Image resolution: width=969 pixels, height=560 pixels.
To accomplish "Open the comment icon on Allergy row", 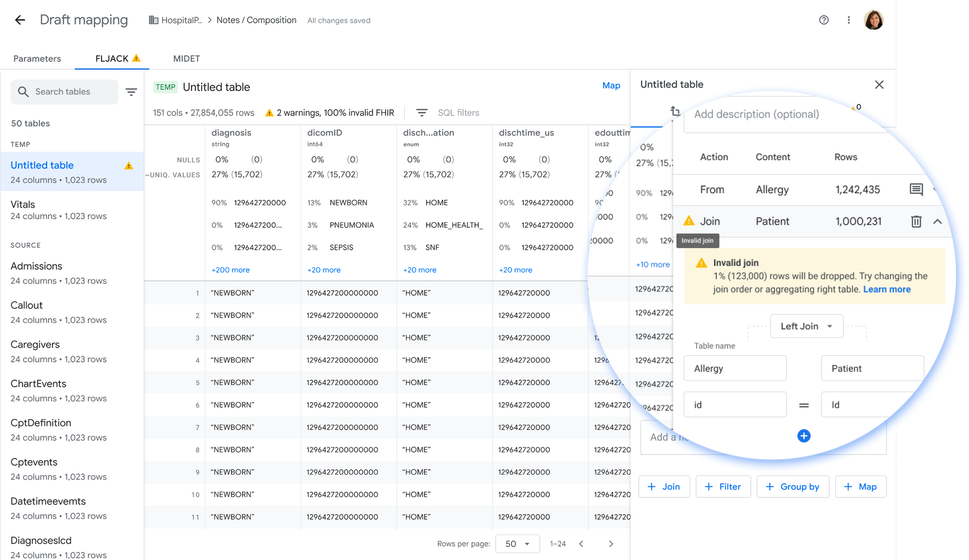I will pyautogui.click(x=916, y=190).
